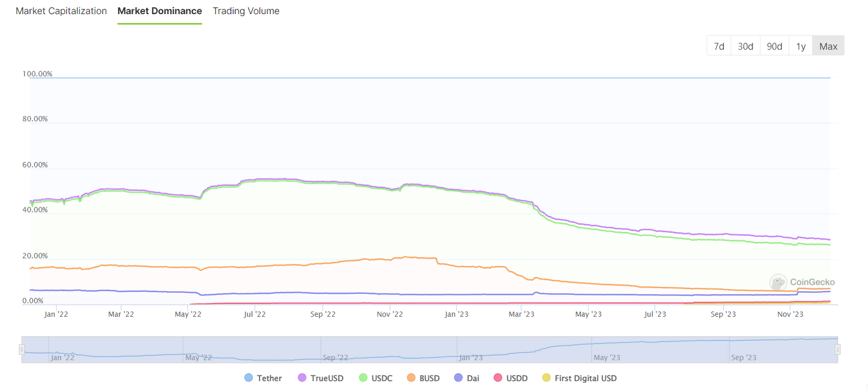Switch to the Market Capitalization tab
868x391 pixels.
tap(61, 11)
